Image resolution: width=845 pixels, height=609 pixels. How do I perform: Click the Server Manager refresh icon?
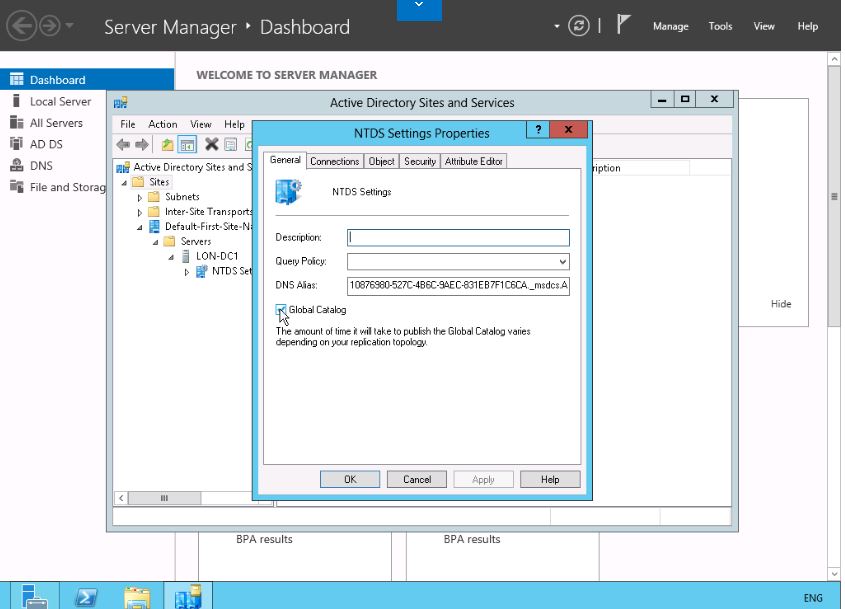(578, 26)
